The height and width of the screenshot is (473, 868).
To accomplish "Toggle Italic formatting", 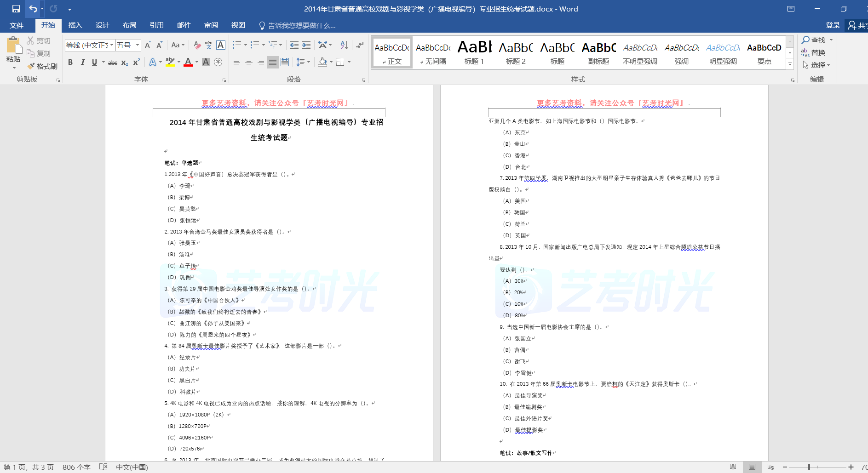I will click(82, 62).
